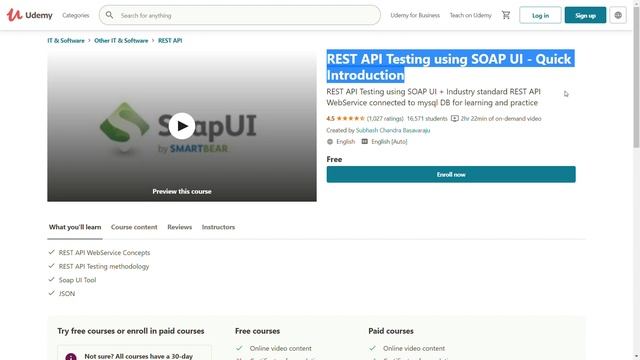
Task: Click Try free courses or enroll heading
Action: click(x=131, y=331)
